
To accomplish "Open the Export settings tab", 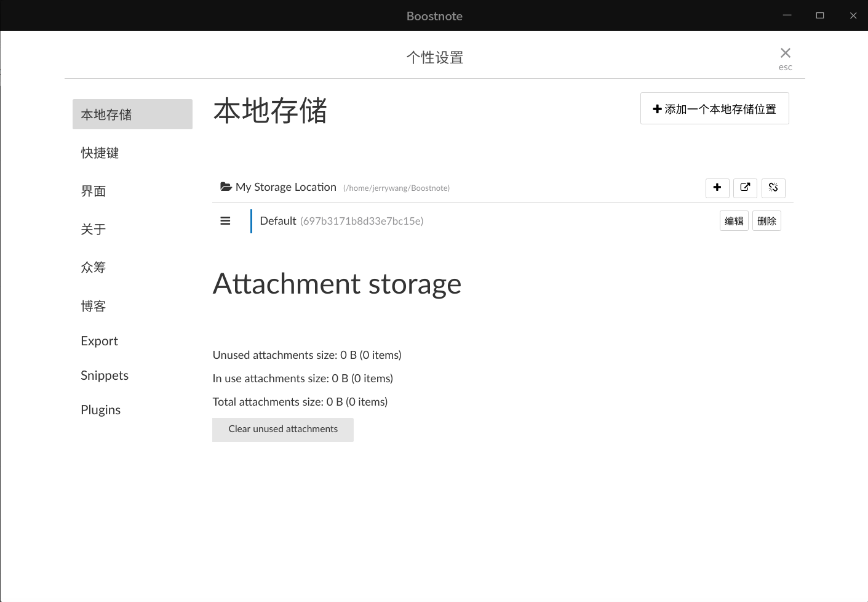I will click(x=99, y=341).
